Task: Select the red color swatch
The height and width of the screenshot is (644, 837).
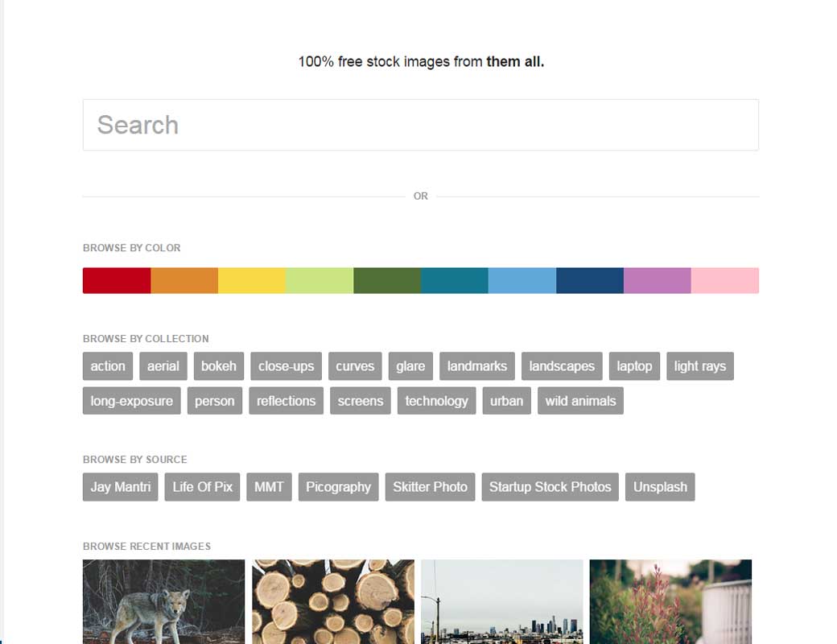Action: click(117, 280)
